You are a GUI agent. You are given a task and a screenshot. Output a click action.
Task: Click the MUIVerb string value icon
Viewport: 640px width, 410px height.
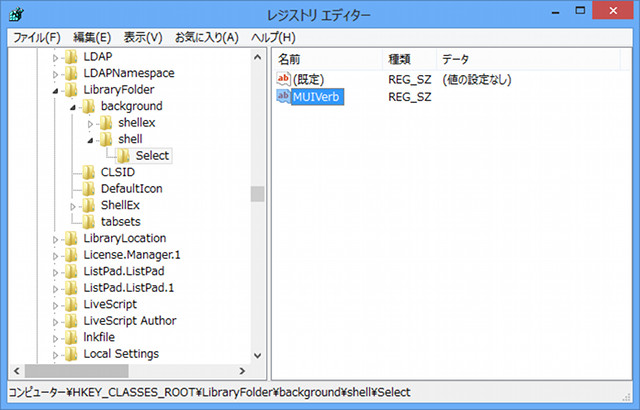tap(283, 96)
